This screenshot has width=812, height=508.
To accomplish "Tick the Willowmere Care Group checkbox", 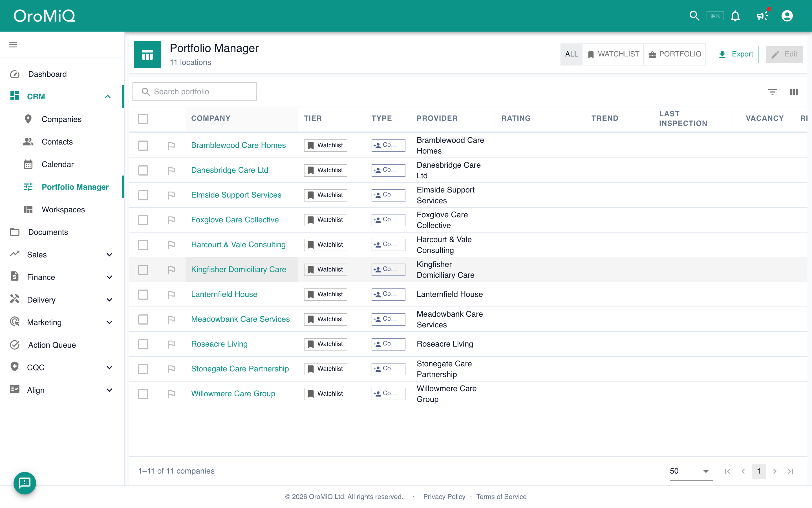I will tap(143, 394).
